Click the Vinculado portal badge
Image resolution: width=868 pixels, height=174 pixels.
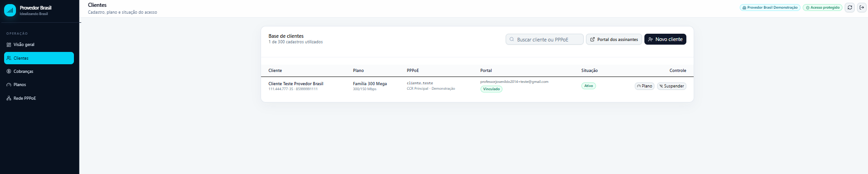pyautogui.click(x=491, y=89)
